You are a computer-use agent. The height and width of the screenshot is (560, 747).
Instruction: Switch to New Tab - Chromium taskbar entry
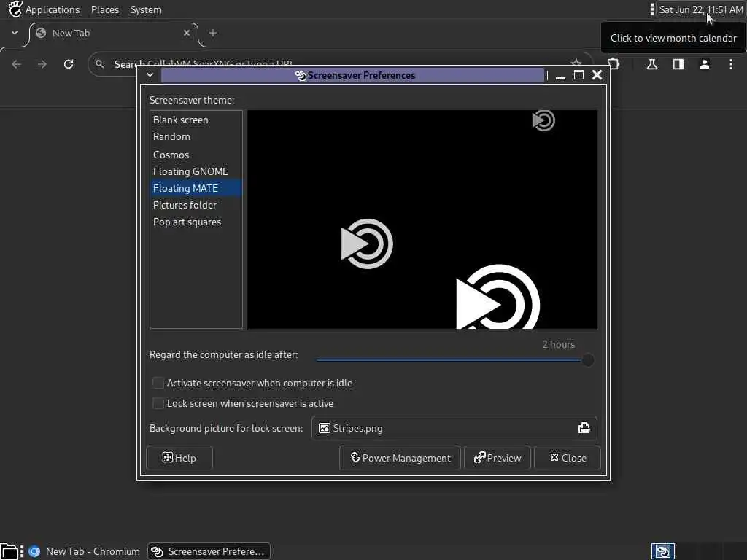85,551
